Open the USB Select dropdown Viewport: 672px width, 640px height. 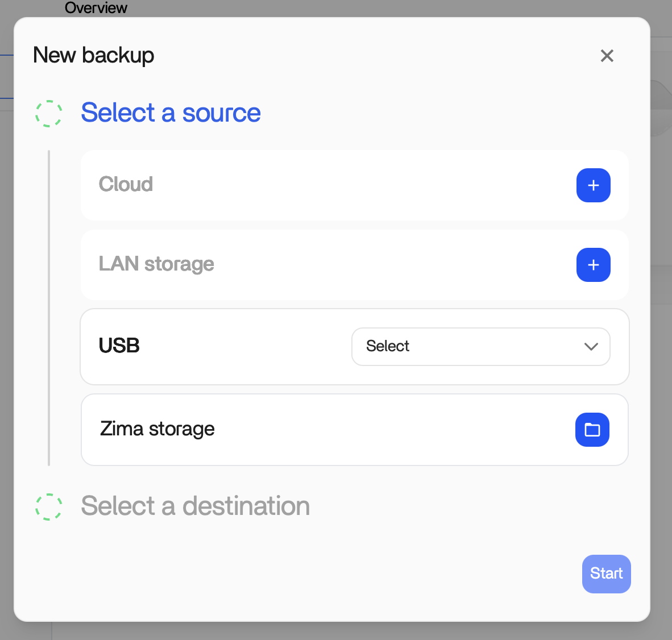(480, 346)
